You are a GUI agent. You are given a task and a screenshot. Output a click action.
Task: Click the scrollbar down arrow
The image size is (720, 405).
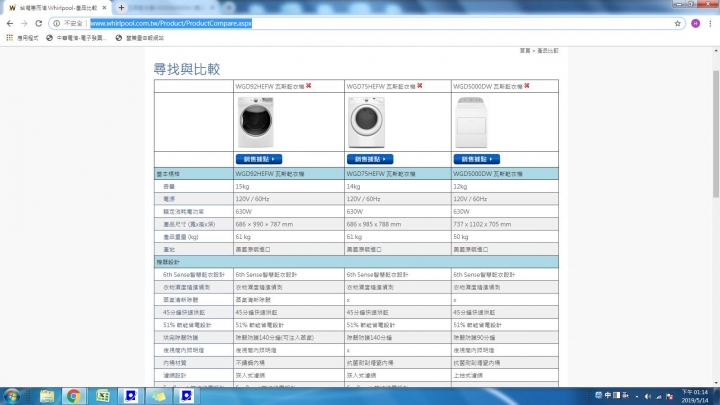coord(716,383)
